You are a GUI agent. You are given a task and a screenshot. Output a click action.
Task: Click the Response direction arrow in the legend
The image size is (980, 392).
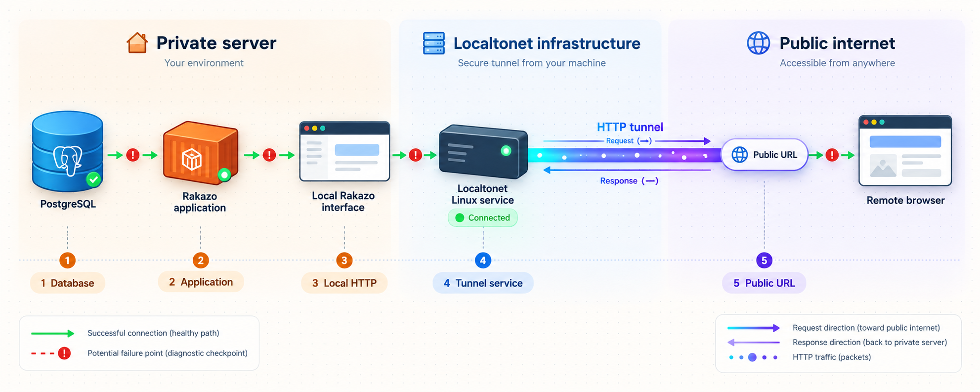pyautogui.click(x=753, y=342)
